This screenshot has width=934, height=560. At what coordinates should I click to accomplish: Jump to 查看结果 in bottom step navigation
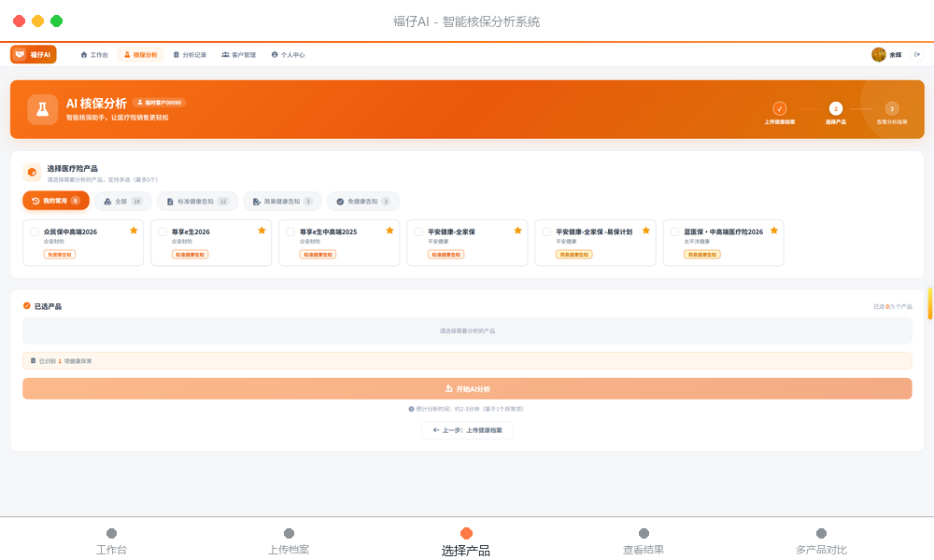pos(644,541)
